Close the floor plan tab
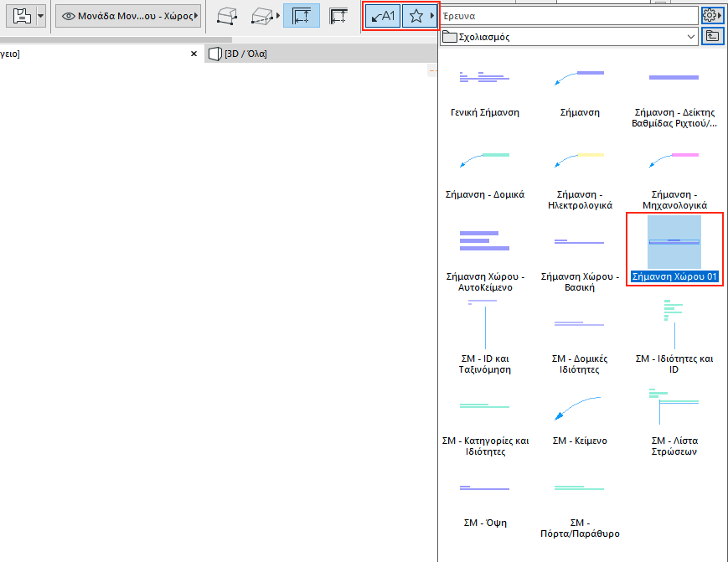The height and width of the screenshot is (562, 728). [194, 54]
